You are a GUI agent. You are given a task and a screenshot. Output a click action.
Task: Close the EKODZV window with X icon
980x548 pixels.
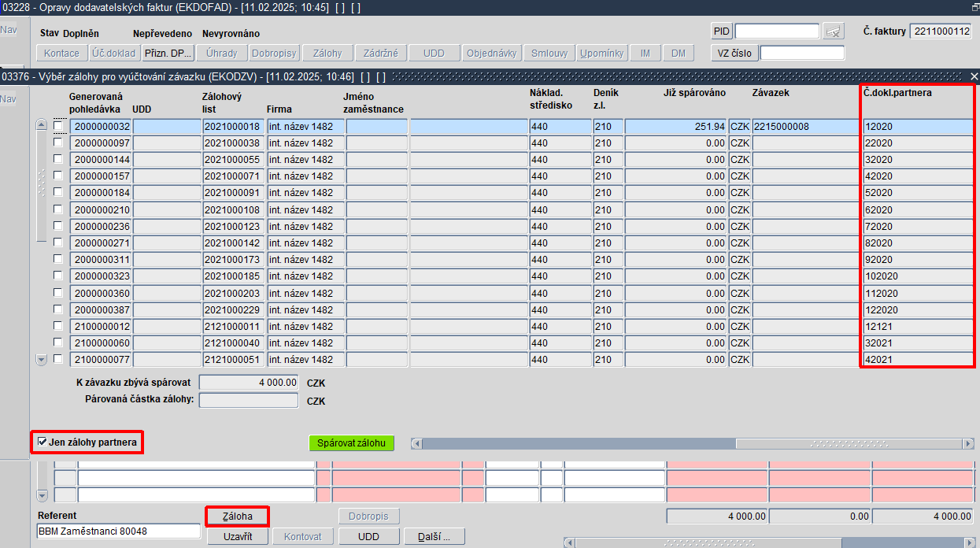[974, 76]
